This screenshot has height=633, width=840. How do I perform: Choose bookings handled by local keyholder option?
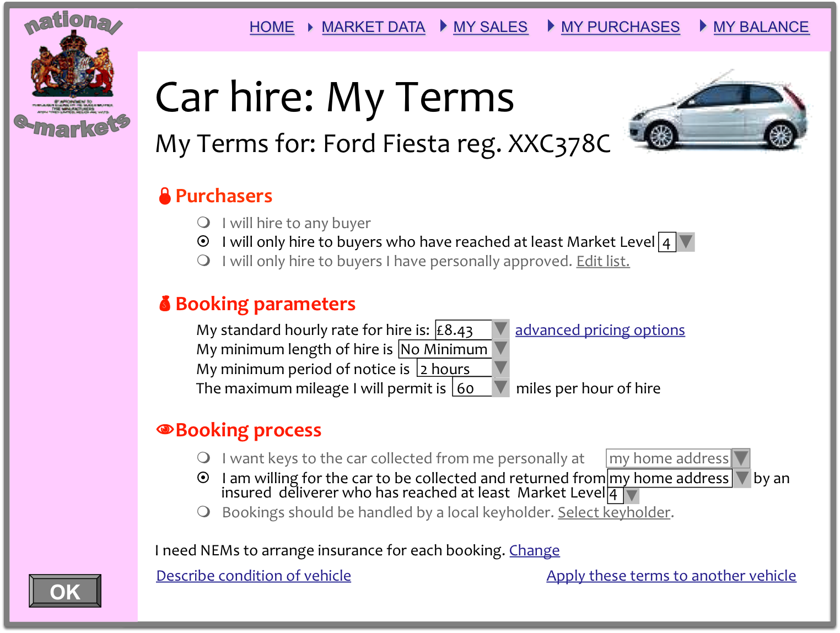204,512
